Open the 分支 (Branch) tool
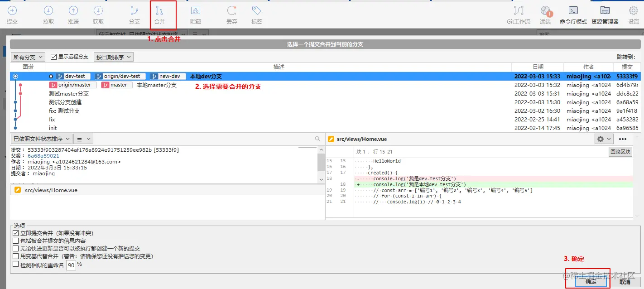This screenshot has height=289, width=644. point(135,14)
